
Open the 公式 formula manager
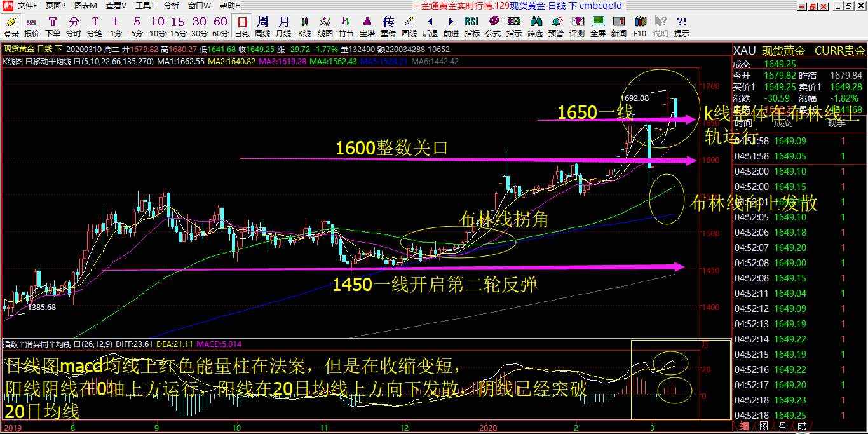(x=493, y=26)
